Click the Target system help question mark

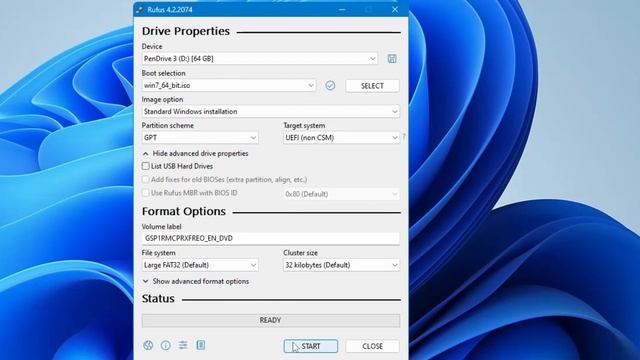404,136
